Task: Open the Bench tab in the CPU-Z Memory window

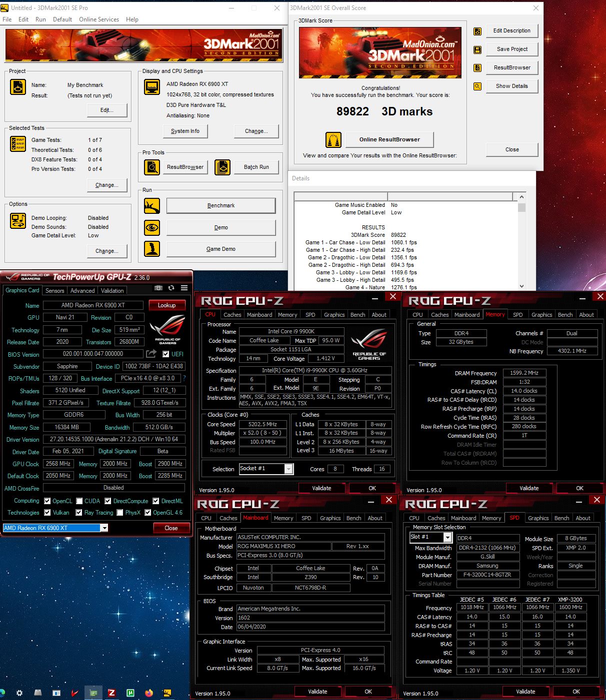Action: pos(565,315)
